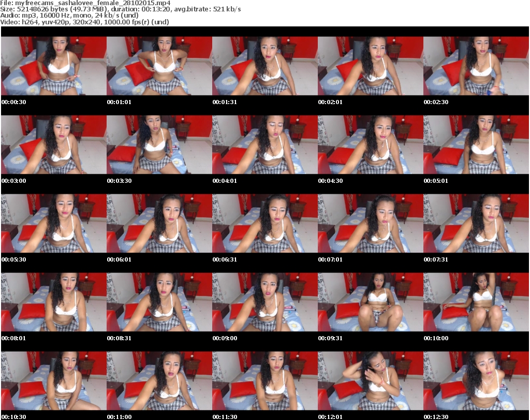Click the time caption 00:05:30
This screenshot has height=420, width=530.
(13, 259)
